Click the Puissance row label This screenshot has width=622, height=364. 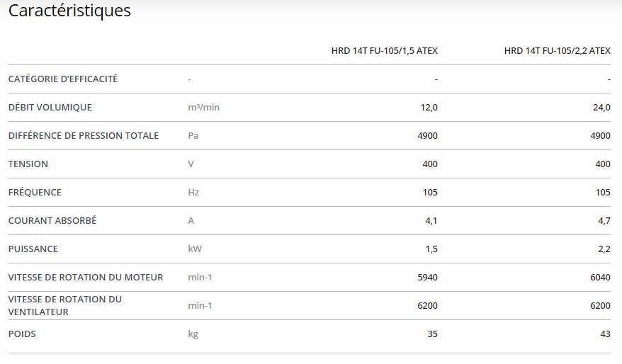click(x=33, y=249)
